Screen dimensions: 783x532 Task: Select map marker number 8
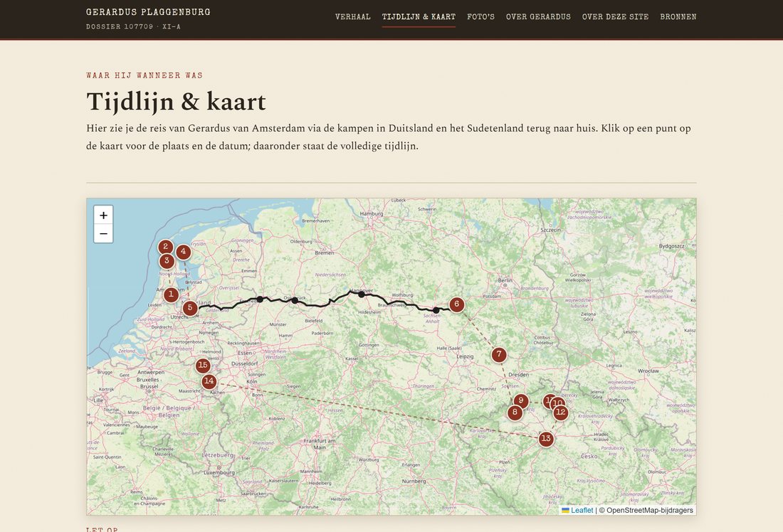coord(515,413)
